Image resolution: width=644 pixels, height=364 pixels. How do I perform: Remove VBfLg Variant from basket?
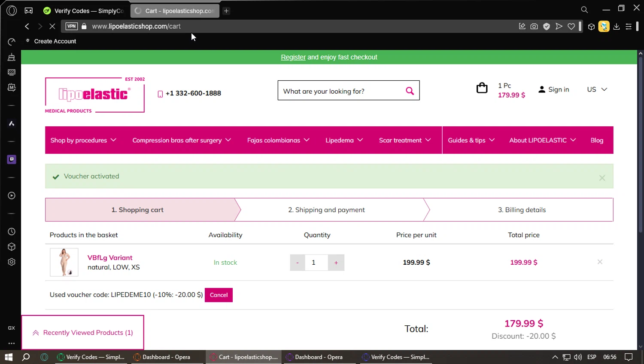600,262
